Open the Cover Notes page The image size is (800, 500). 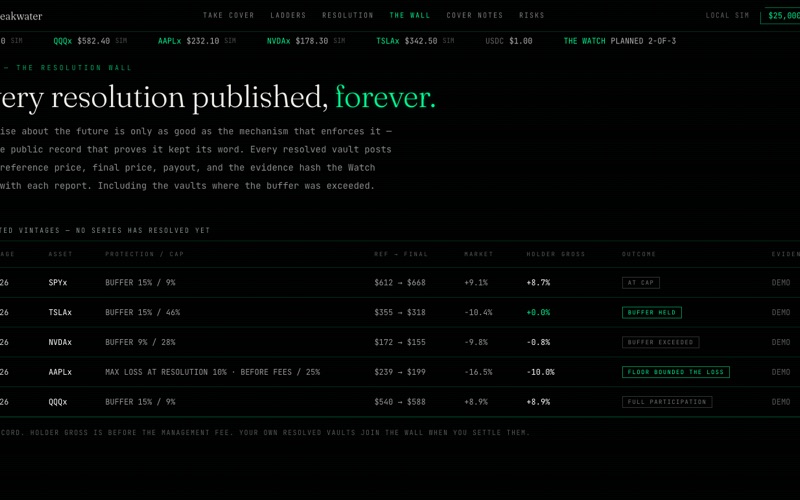click(x=474, y=15)
